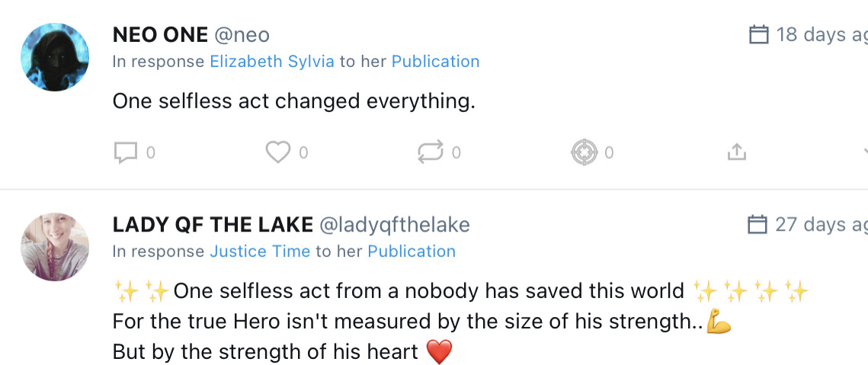The height and width of the screenshot is (365, 868).
Task: Open Publication link in NEO ONE's reply
Action: [435, 62]
